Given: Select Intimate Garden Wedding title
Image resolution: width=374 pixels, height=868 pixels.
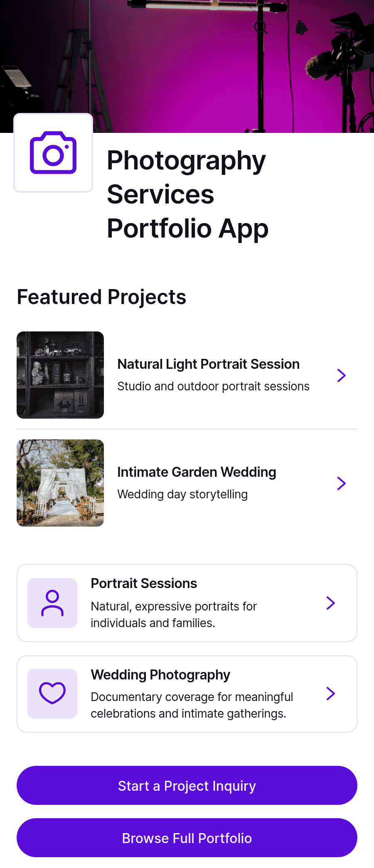Looking at the screenshot, I should [x=197, y=472].
